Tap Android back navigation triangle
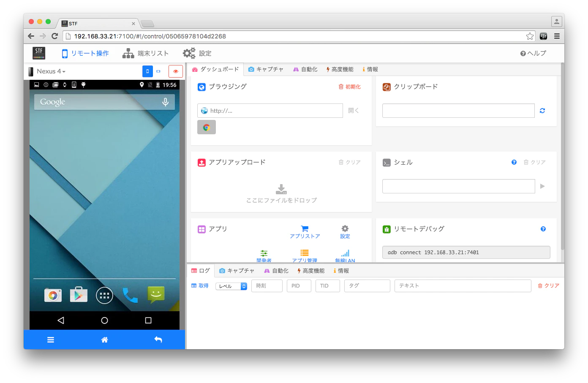This screenshot has height=383, width=588. [61, 321]
